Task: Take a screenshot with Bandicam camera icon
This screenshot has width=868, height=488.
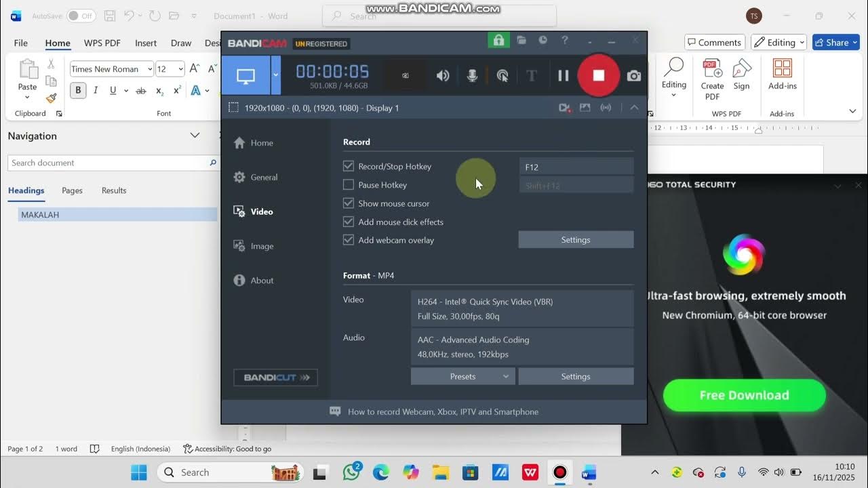Action: coord(633,76)
